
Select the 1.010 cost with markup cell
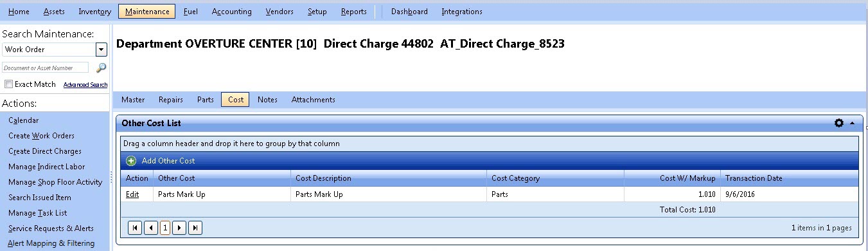tap(672, 194)
